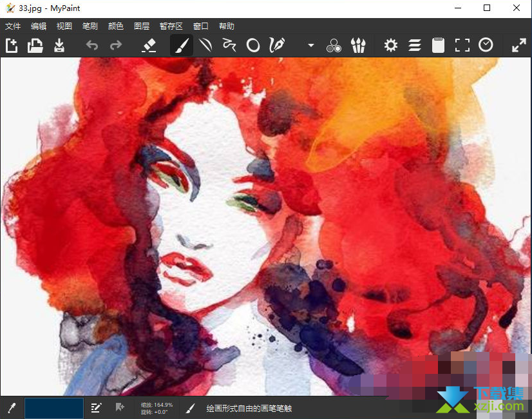
Task: Open the 笔刷 menu
Action: 90,26
